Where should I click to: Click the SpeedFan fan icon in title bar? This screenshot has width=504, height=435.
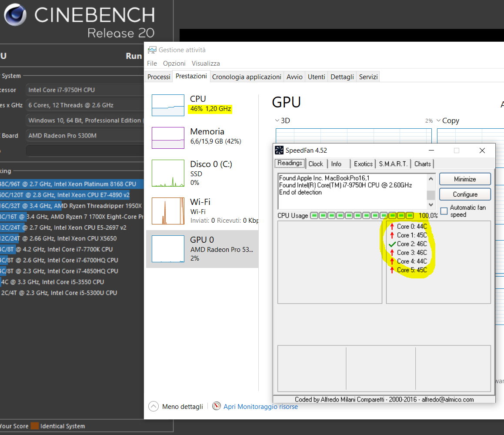click(279, 150)
